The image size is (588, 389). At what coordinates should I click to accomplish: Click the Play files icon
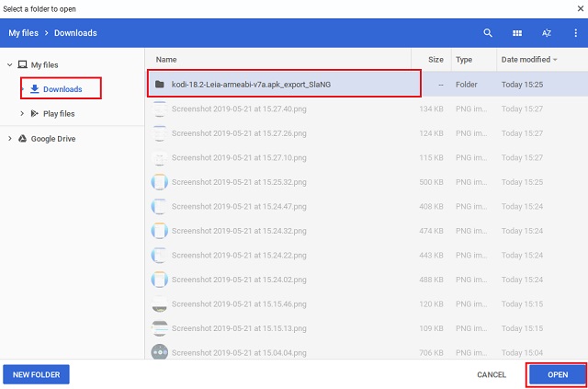click(x=35, y=113)
